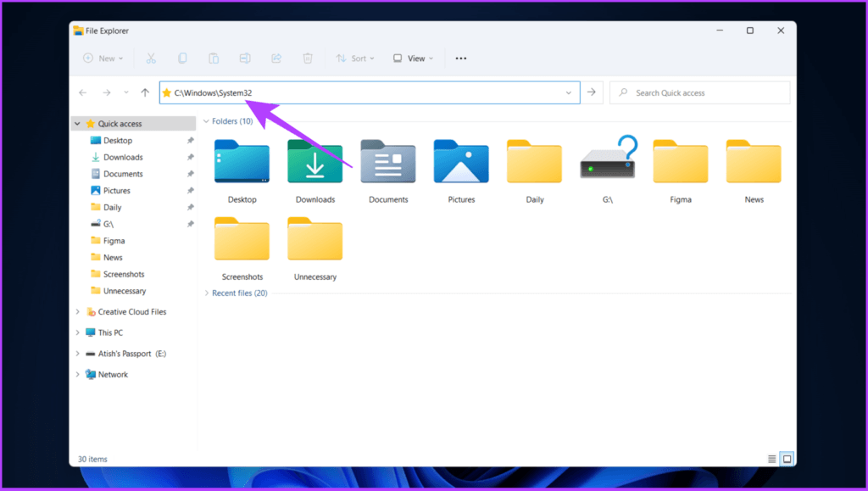The image size is (868, 491).
Task: Open the View dropdown menu
Action: pos(413,59)
